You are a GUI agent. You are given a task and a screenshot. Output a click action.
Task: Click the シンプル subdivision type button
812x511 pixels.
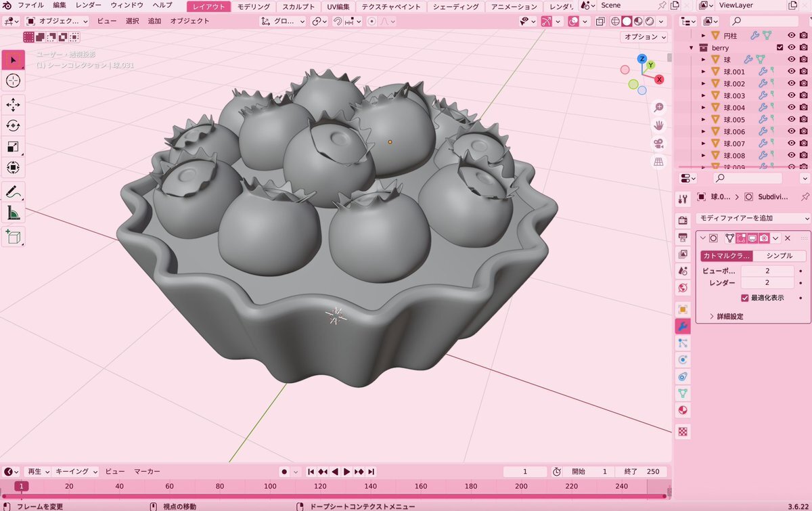tap(779, 256)
